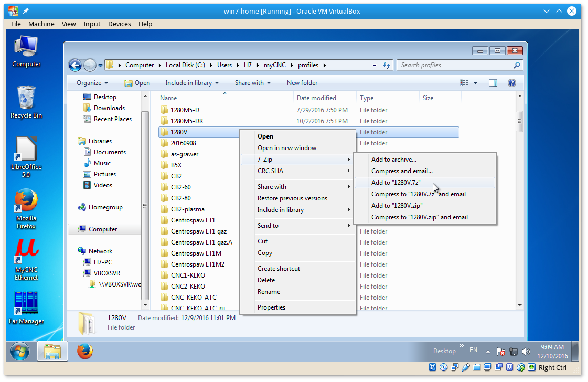Image resolution: width=588 pixels, height=382 pixels.
Task: Launch the Far Manager desktop icon
Action: 26,304
